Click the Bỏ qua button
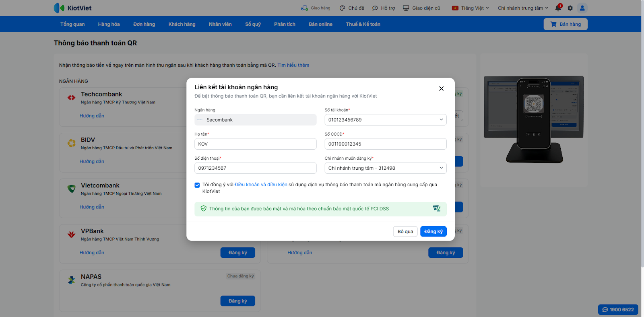This screenshot has height=317, width=644. coord(405,232)
